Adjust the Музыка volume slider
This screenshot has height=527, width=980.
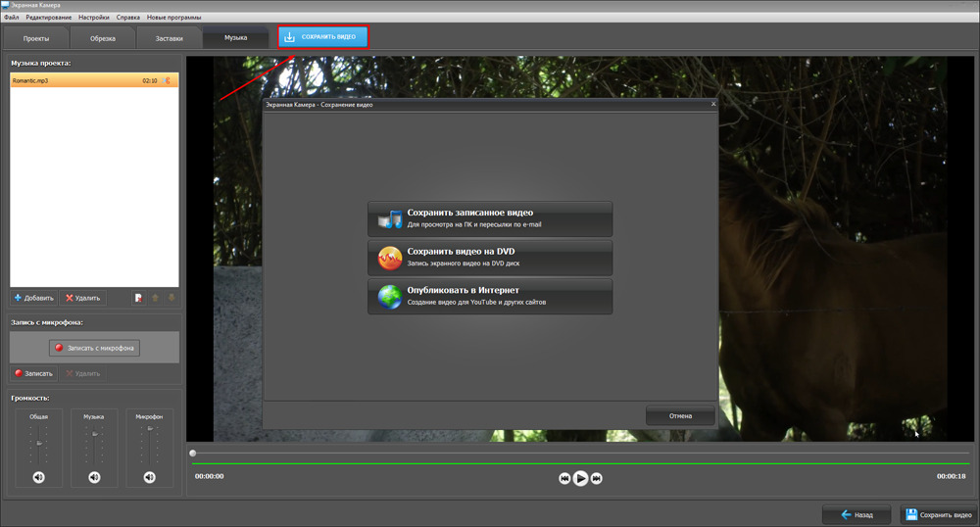click(94, 433)
